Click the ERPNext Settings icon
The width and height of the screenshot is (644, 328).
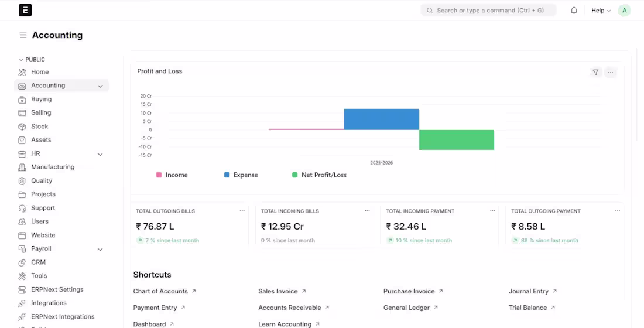[22, 290]
